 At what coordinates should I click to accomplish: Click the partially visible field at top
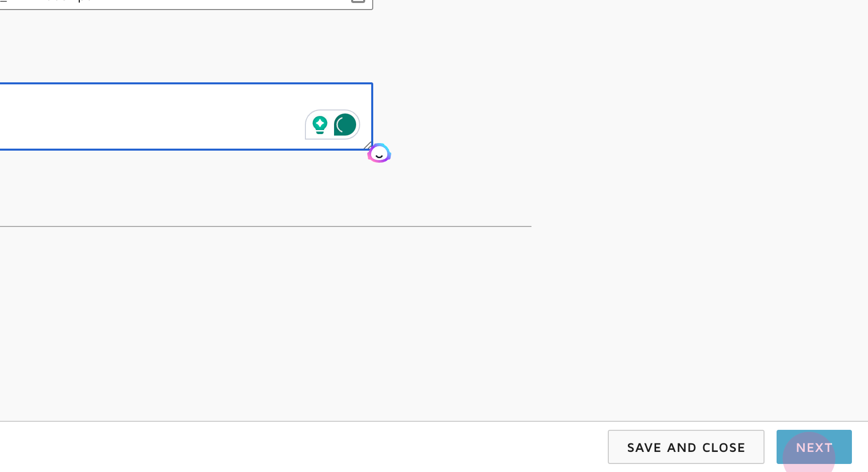coord(186,3)
